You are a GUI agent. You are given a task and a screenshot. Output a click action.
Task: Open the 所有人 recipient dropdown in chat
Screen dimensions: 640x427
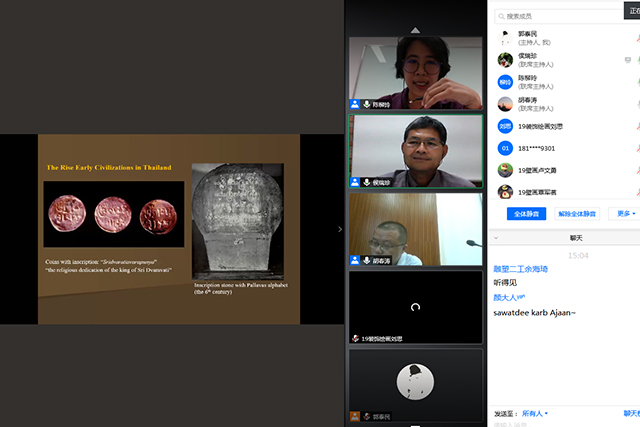[x=533, y=413]
